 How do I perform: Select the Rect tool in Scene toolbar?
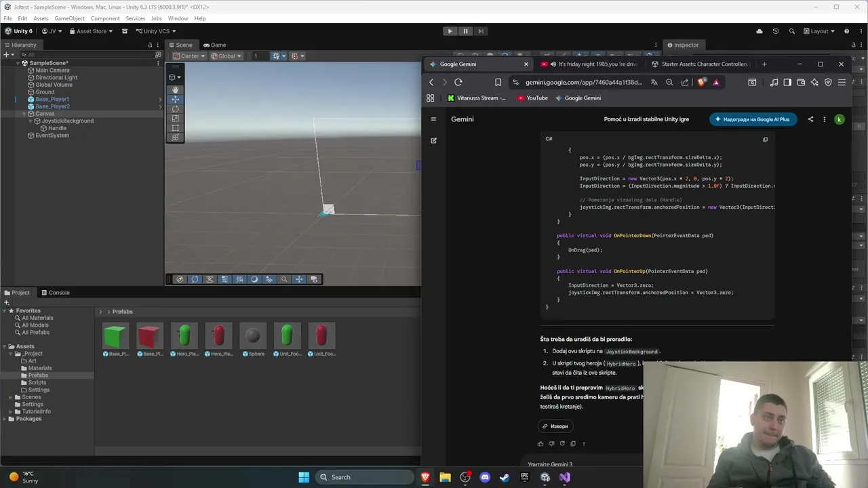click(175, 127)
